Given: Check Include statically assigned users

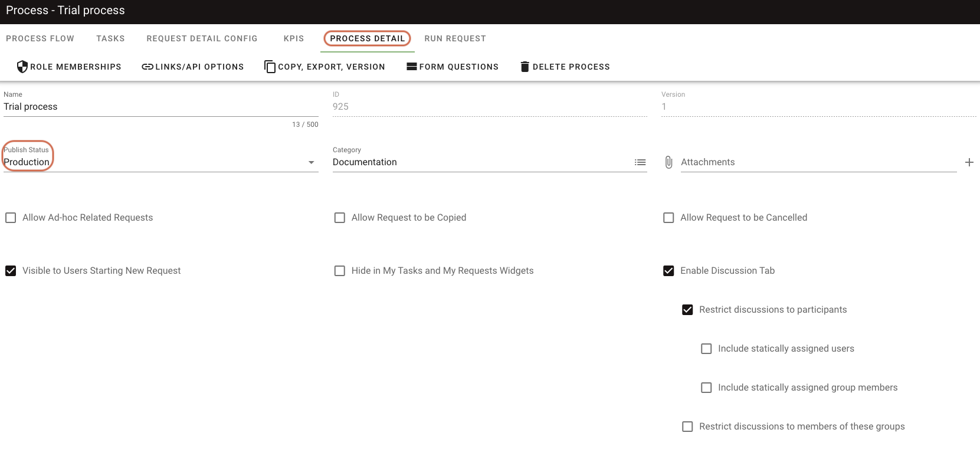Looking at the screenshot, I should (706, 349).
